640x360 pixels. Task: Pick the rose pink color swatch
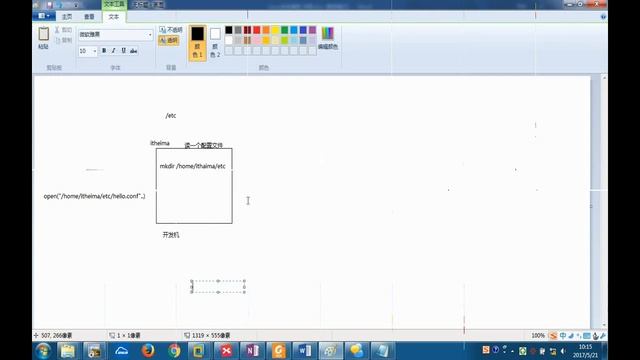click(257, 40)
